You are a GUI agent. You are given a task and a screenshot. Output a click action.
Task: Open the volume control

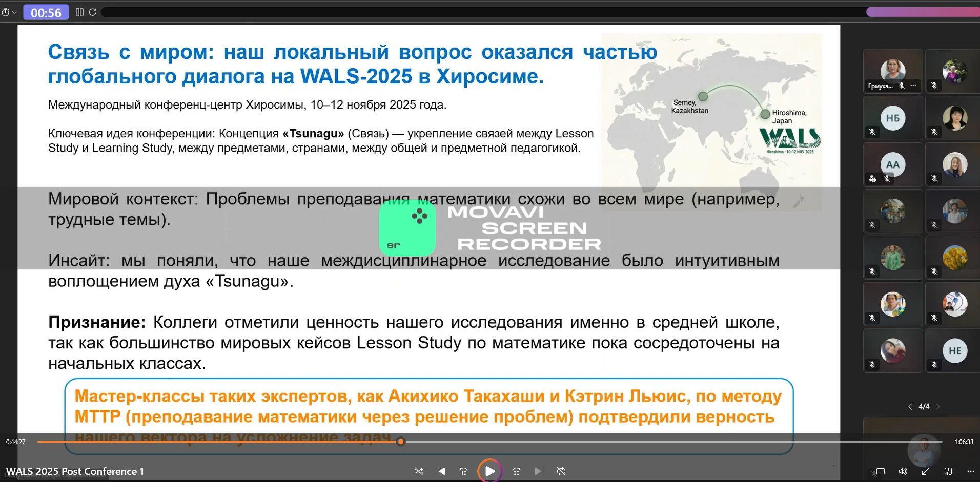click(x=903, y=472)
